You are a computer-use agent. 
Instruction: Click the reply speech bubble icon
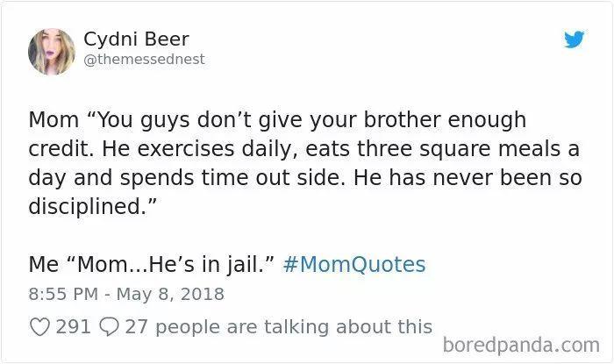[x=110, y=327]
